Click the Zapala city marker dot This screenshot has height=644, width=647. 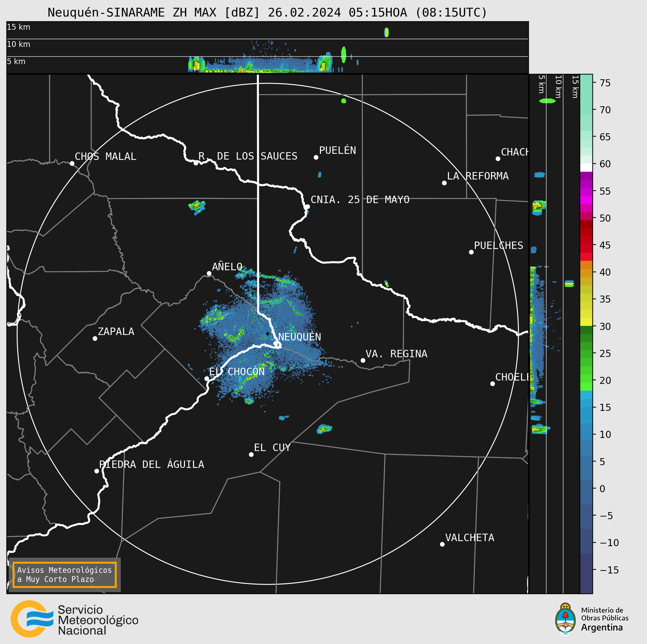point(95,338)
